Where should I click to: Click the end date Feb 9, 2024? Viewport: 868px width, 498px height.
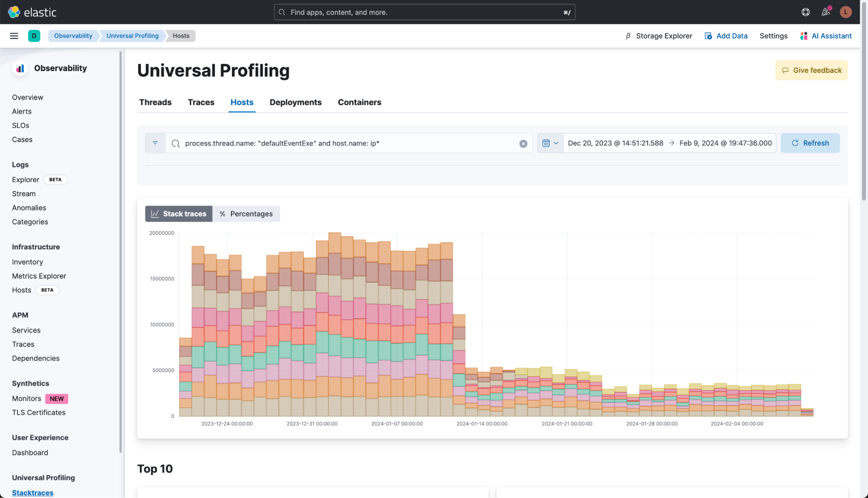[725, 143]
